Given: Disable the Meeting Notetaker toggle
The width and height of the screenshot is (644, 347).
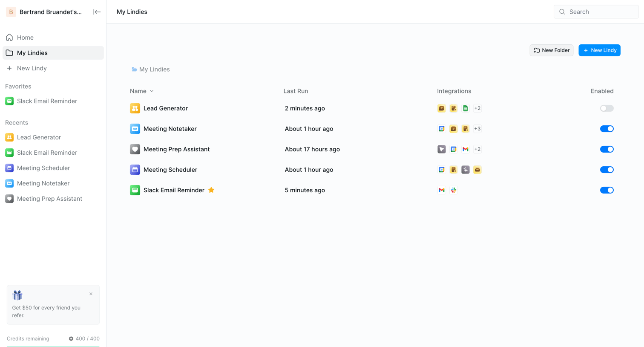Looking at the screenshot, I should [x=607, y=129].
